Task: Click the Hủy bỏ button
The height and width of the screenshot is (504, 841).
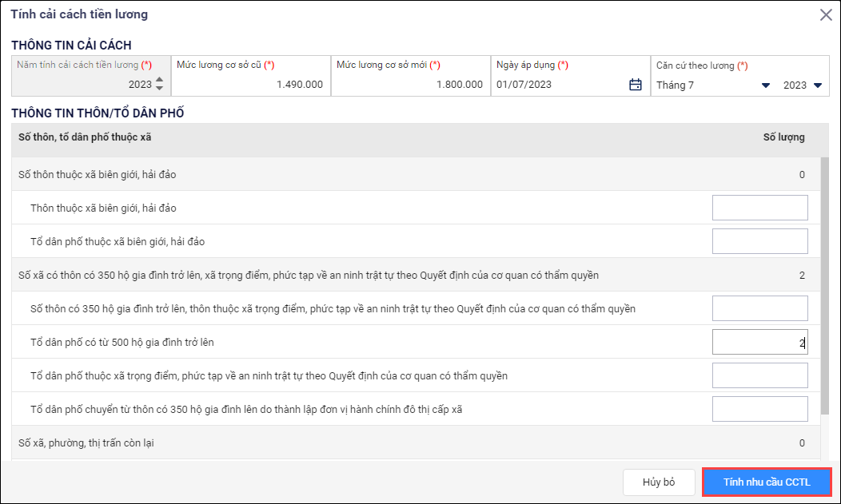Action: (x=659, y=482)
